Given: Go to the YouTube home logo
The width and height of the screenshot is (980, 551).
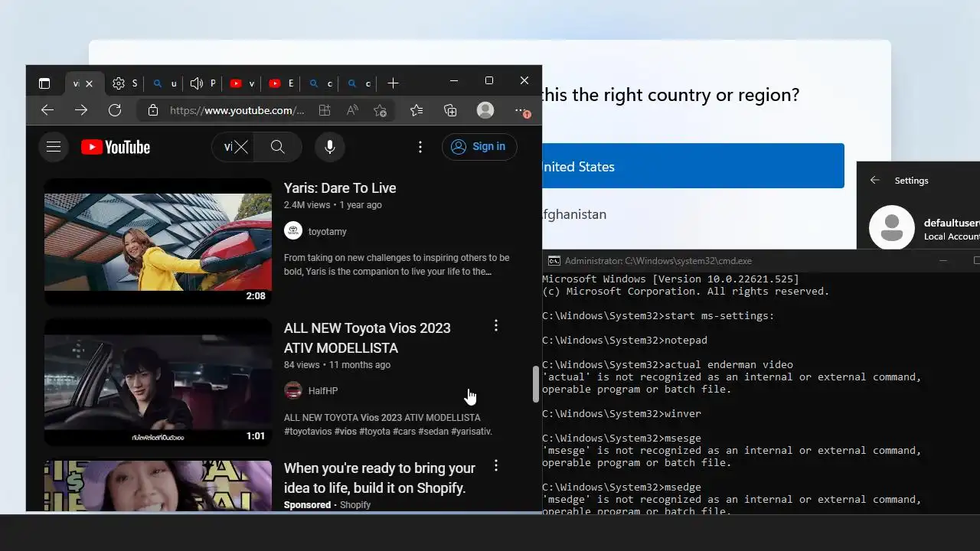Looking at the screenshot, I should tap(116, 147).
